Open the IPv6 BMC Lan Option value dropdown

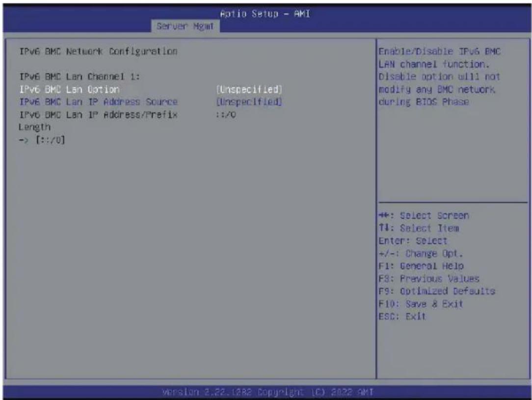[x=249, y=89]
